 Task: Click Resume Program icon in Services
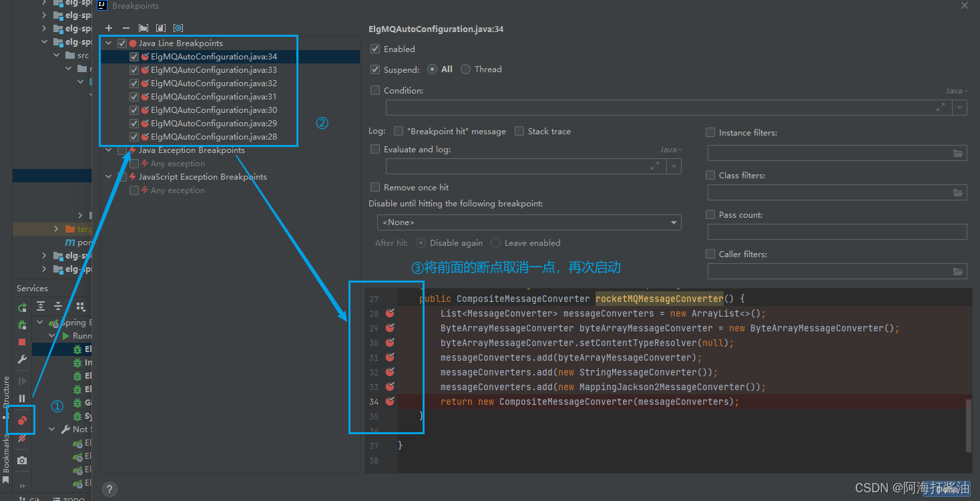[x=22, y=381]
